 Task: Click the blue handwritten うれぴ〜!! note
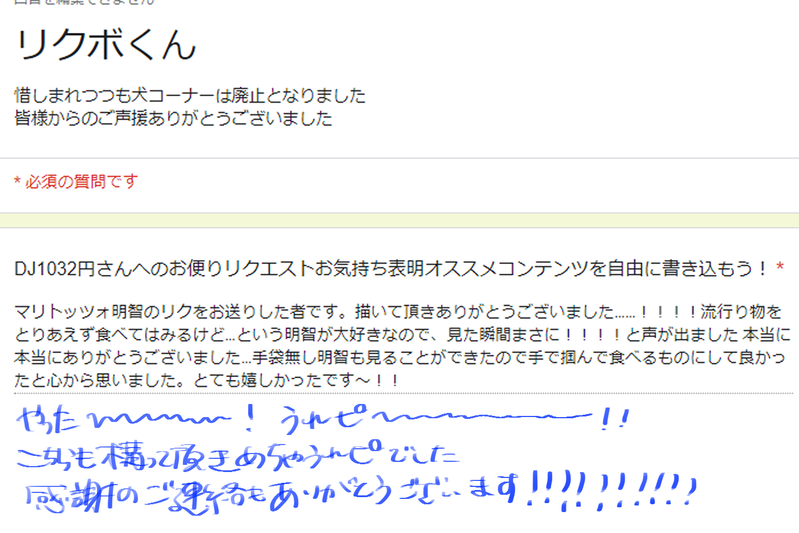[x=455, y=418]
